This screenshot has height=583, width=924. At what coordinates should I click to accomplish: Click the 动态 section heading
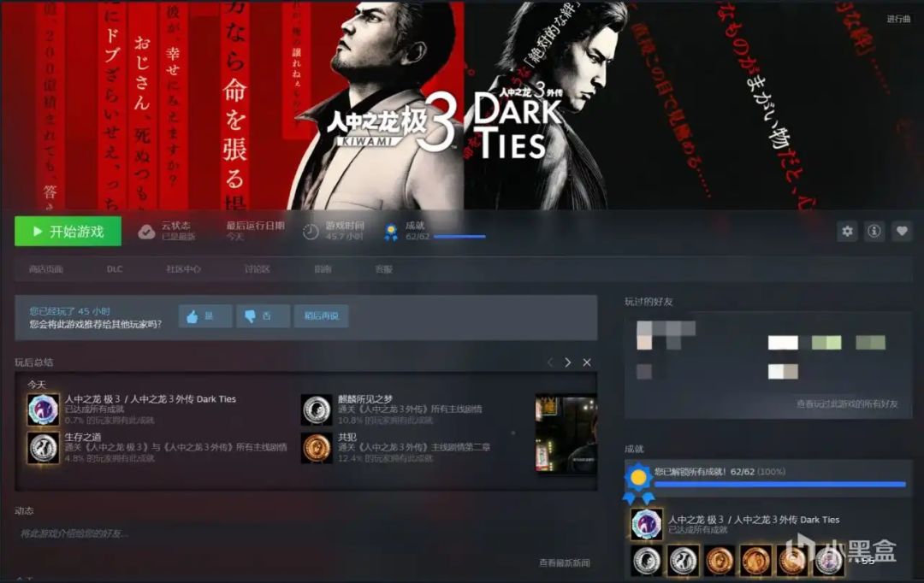[24, 510]
